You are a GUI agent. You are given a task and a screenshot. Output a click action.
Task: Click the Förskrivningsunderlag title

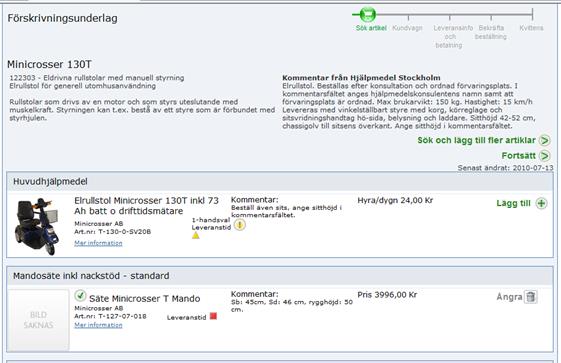click(63, 18)
